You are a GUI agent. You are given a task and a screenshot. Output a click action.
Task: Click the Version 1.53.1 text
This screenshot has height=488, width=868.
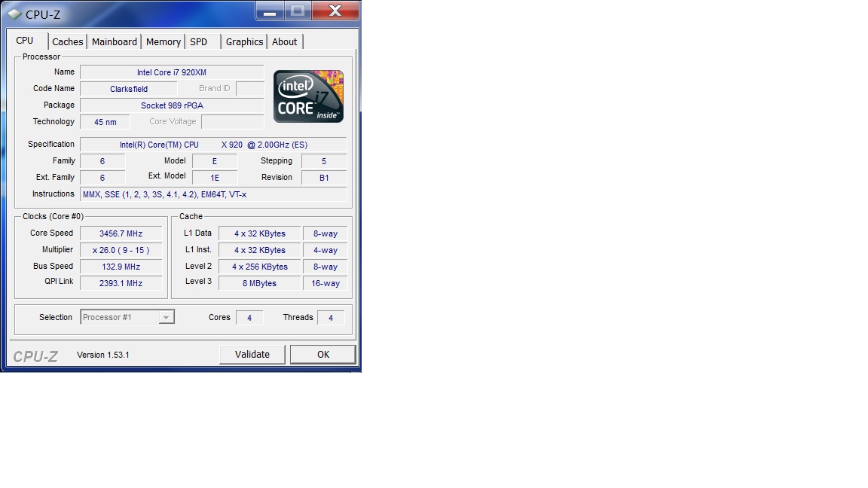(103, 355)
